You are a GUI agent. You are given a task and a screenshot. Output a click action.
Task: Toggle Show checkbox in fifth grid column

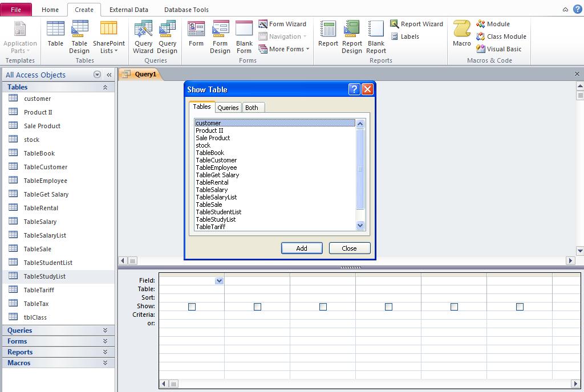(x=454, y=307)
